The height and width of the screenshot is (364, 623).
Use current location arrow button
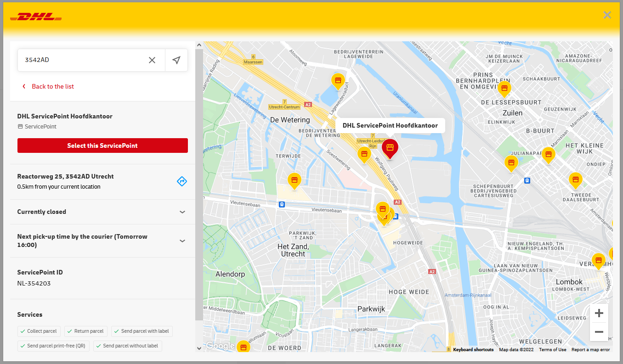176,60
